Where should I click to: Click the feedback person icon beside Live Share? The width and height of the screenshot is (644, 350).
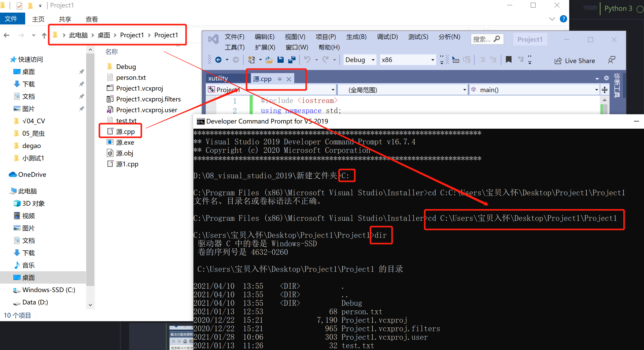611,60
